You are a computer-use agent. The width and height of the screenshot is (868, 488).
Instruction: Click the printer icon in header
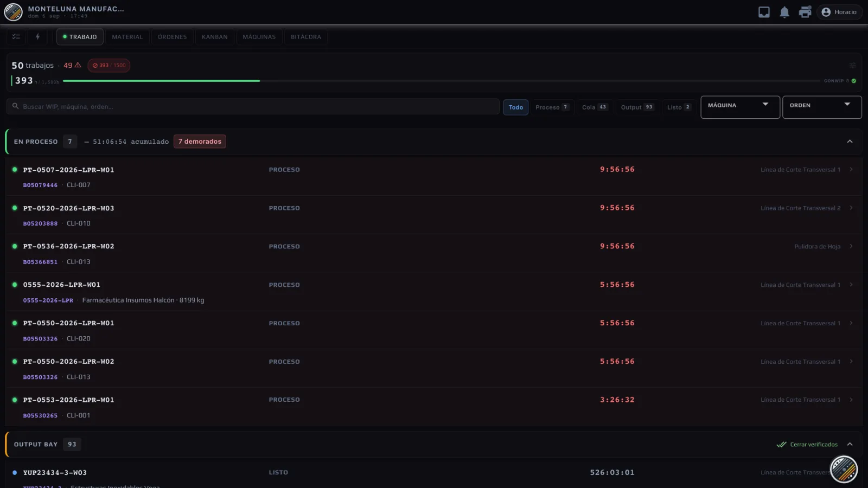pos(805,12)
